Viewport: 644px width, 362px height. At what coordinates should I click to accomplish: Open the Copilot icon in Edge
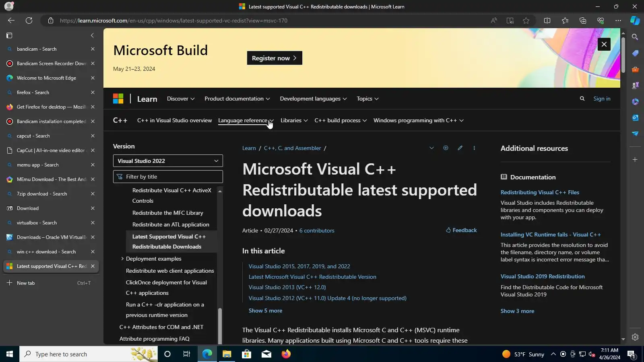(635, 21)
